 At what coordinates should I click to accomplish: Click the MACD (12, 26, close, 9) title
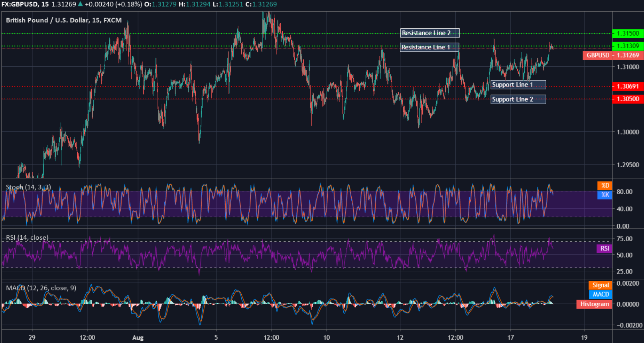pyautogui.click(x=41, y=288)
